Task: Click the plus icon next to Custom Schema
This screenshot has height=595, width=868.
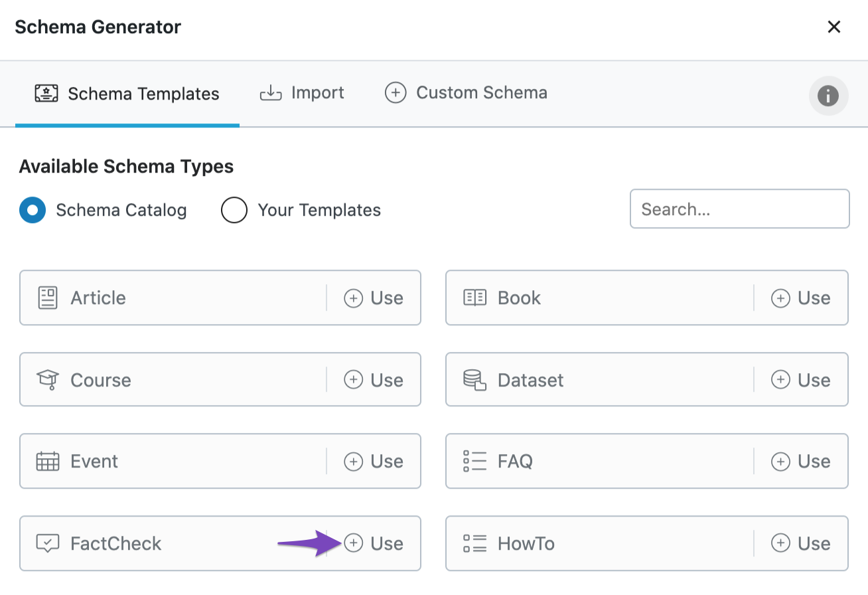Action: click(396, 93)
